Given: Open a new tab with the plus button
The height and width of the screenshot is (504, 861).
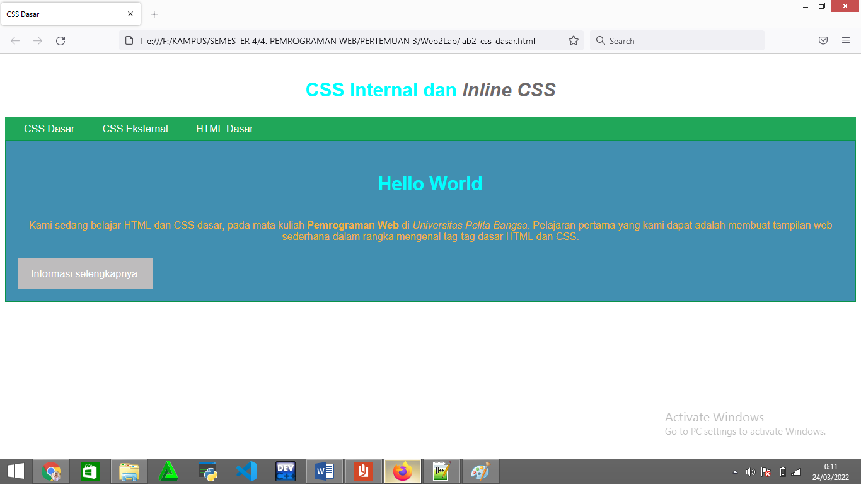Looking at the screenshot, I should coord(153,14).
